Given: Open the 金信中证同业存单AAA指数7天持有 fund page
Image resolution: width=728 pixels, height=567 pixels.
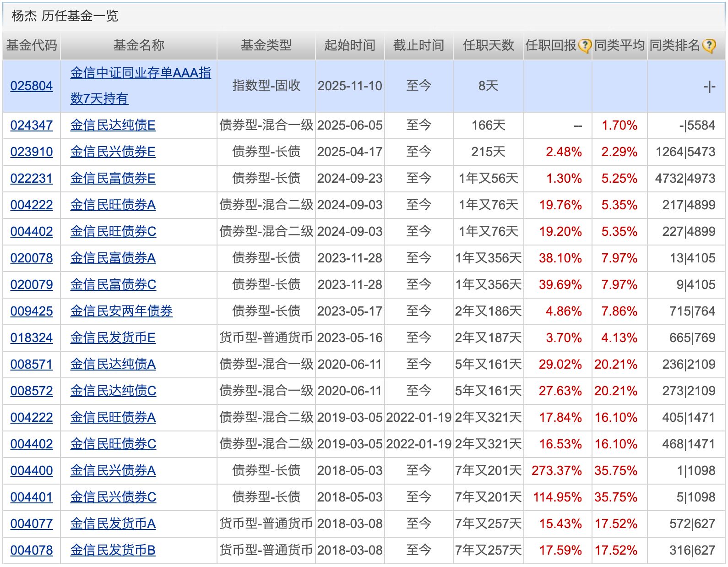Looking at the screenshot, I should point(141,86).
